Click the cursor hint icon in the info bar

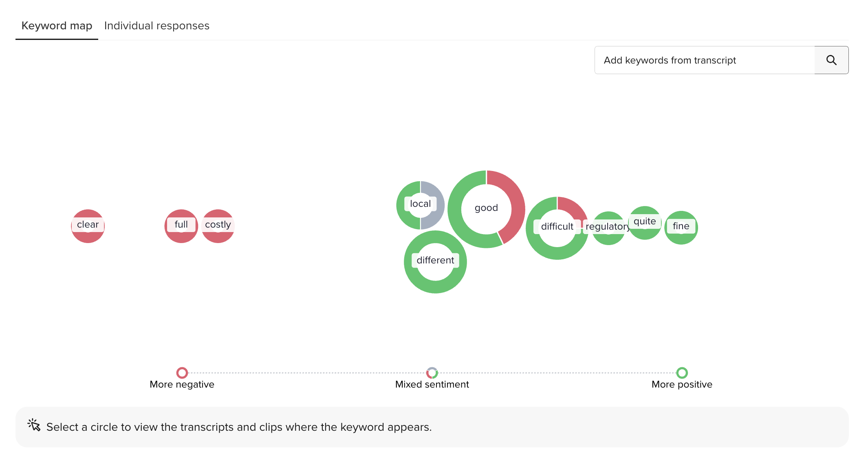(34, 425)
